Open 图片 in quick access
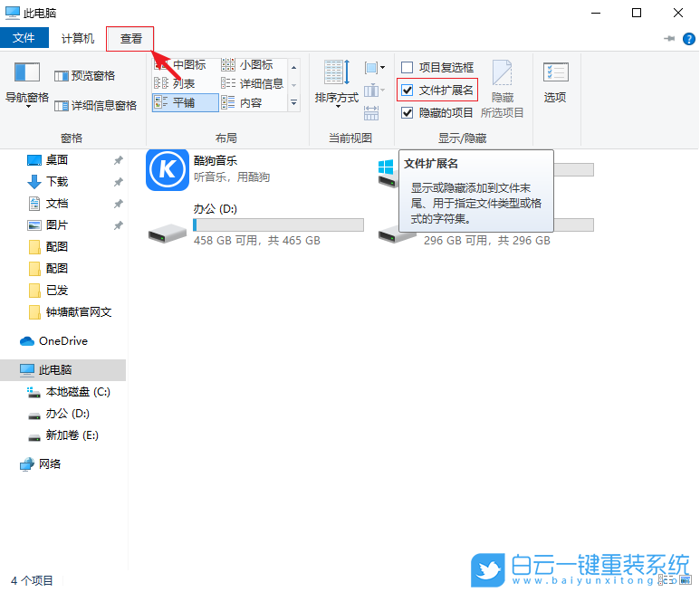This screenshot has width=700, height=592. tap(57, 224)
